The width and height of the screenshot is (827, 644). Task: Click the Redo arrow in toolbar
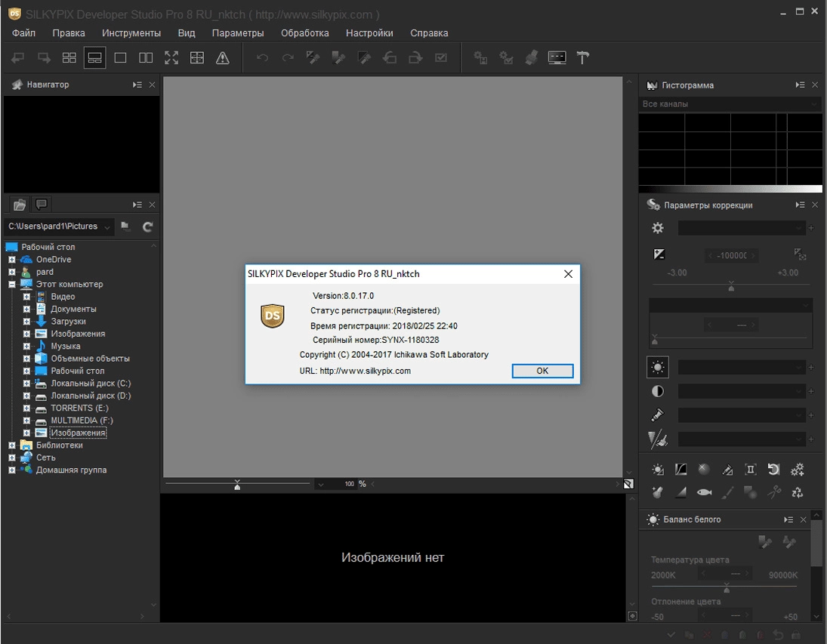coord(288,57)
